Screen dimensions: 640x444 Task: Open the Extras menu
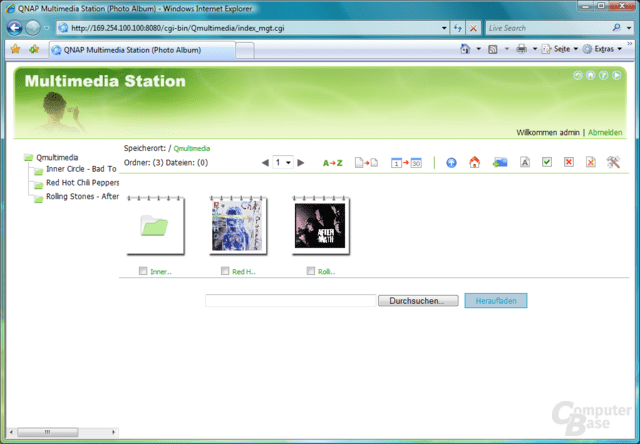[602, 49]
